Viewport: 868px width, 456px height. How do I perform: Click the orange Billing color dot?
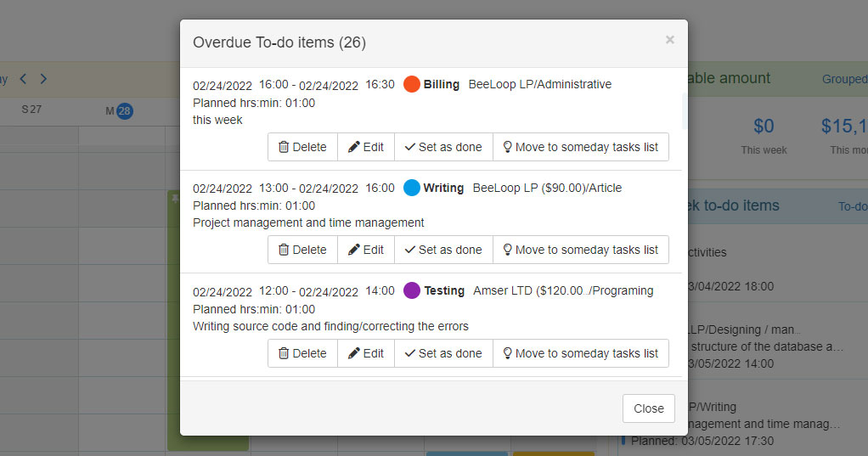(x=412, y=85)
